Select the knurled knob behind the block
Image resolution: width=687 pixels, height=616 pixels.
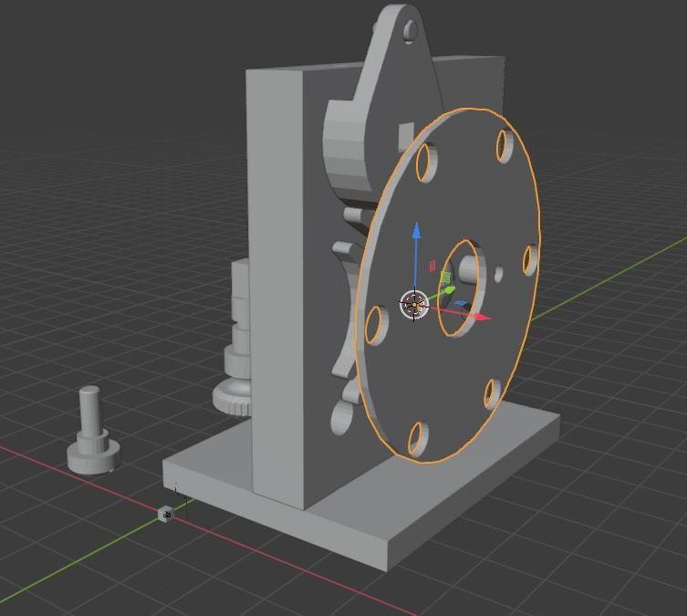233,396
